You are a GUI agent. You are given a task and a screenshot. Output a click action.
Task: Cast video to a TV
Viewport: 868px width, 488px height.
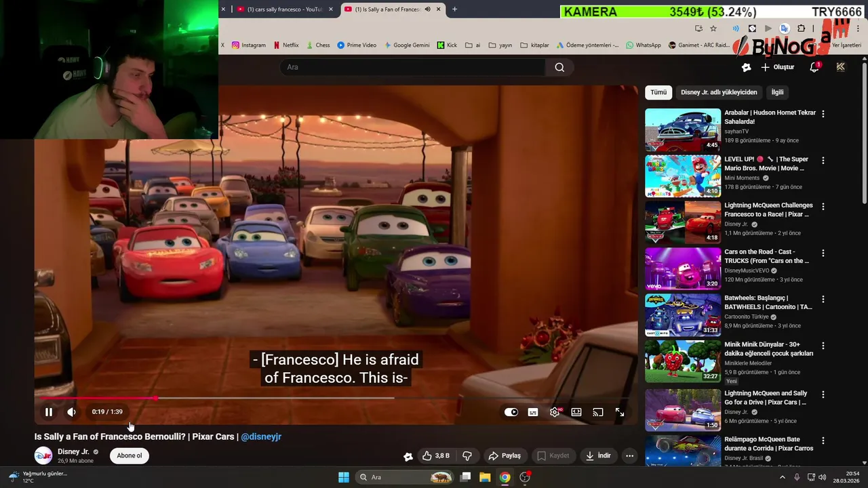point(598,412)
